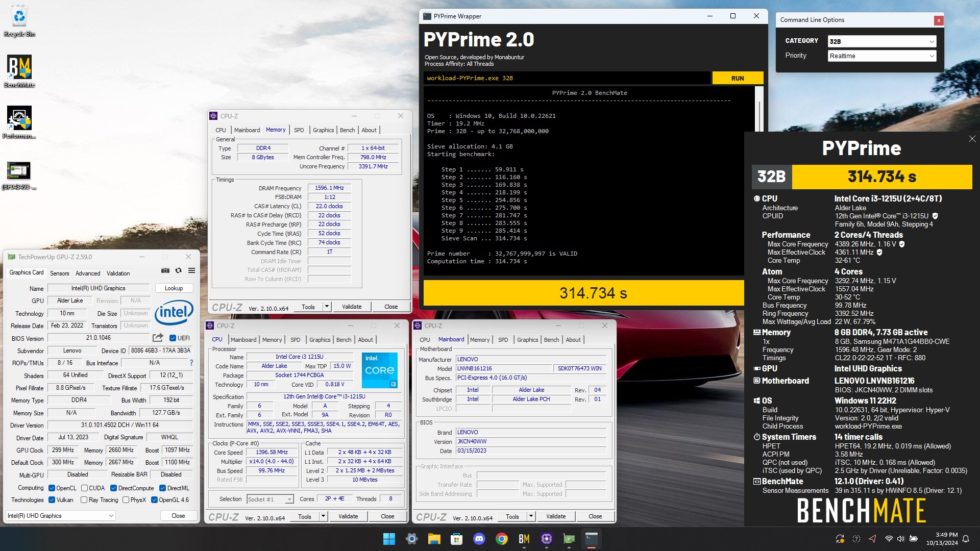Toggle the OpenGL 4.6 checkbox in GPU-Z
This screenshot has height=551, width=980.
pyautogui.click(x=154, y=500)
